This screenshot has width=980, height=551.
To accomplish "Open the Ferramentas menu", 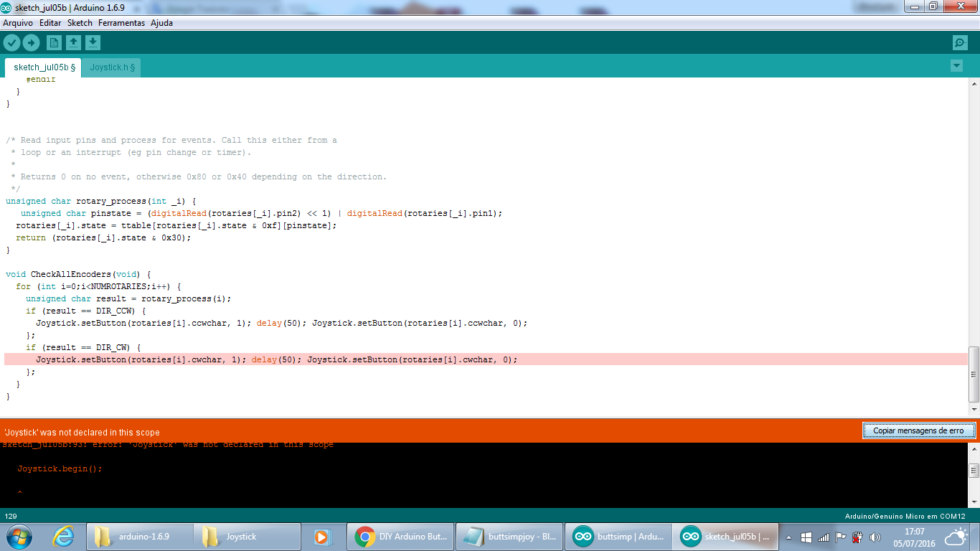I will pos(121,23).
